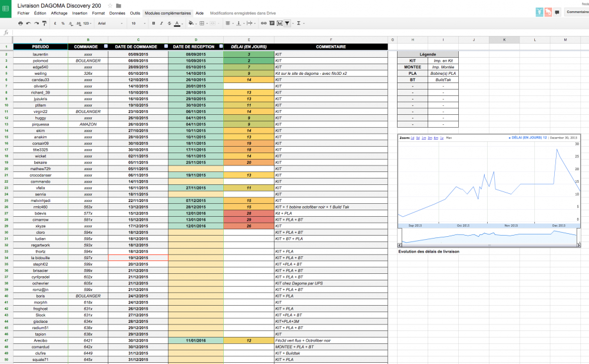Insert a chart from the toolbar

(x=279, y=24)
